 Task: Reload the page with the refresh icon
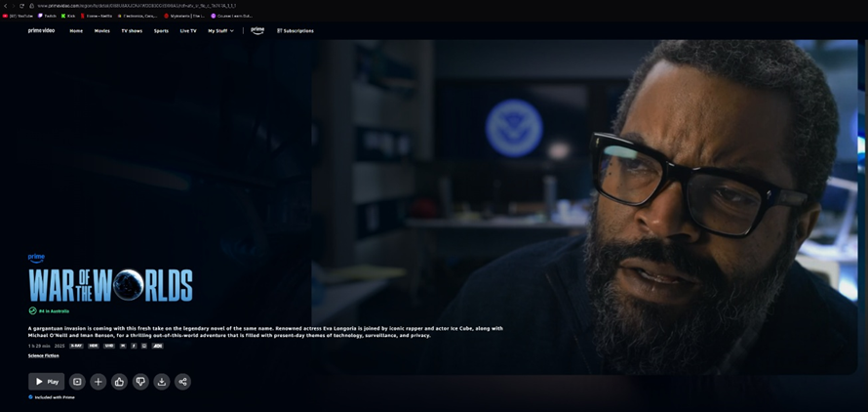[21, 6]
